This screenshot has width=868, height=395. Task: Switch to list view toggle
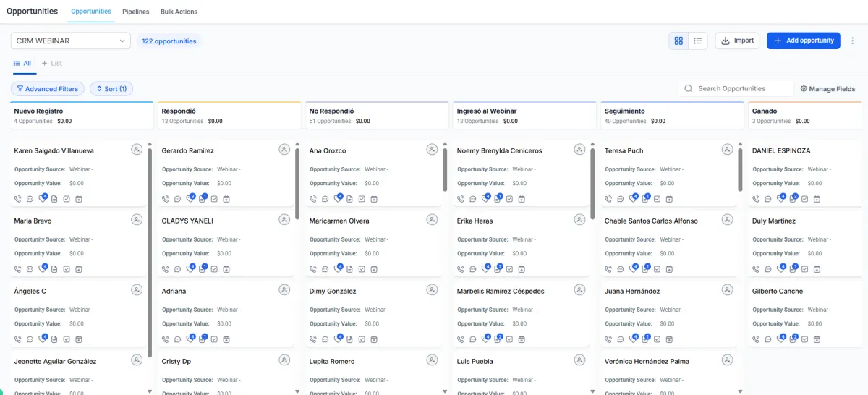pos(698,41)
